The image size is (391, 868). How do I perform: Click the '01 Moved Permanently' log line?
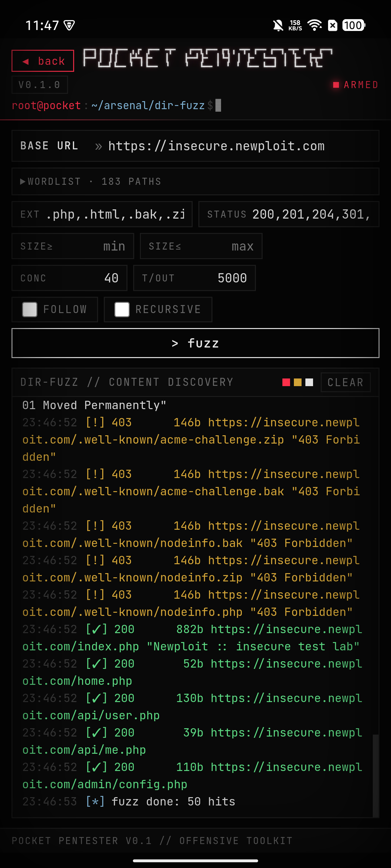94,405
